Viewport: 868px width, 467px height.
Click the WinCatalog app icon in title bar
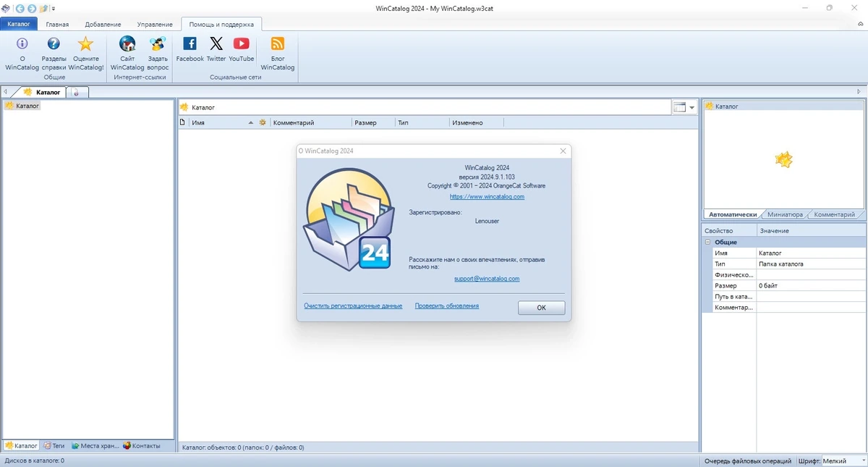click(6, 8)
